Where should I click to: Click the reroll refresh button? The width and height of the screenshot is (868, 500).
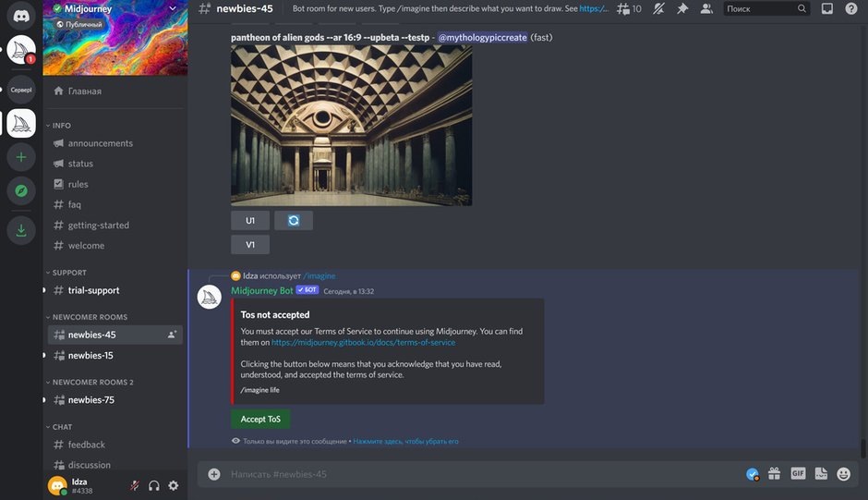pyautogui.click(x=294, y=221)
